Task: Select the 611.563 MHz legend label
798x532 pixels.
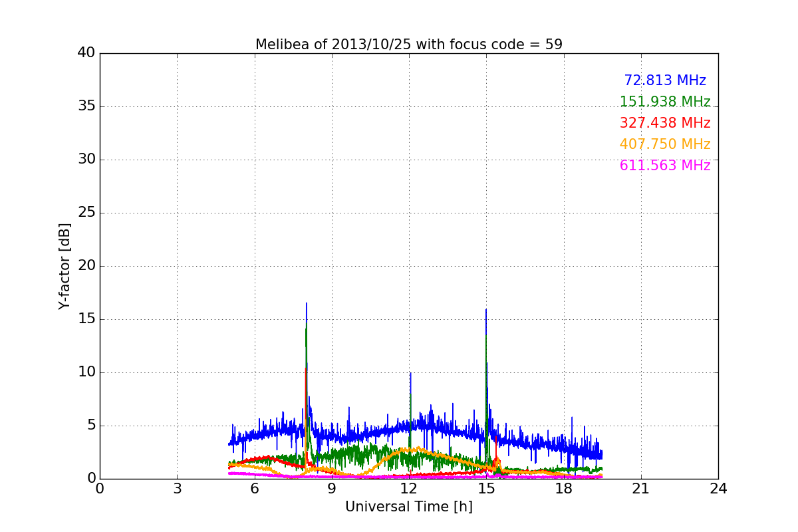Action: [x=665, y=166]
